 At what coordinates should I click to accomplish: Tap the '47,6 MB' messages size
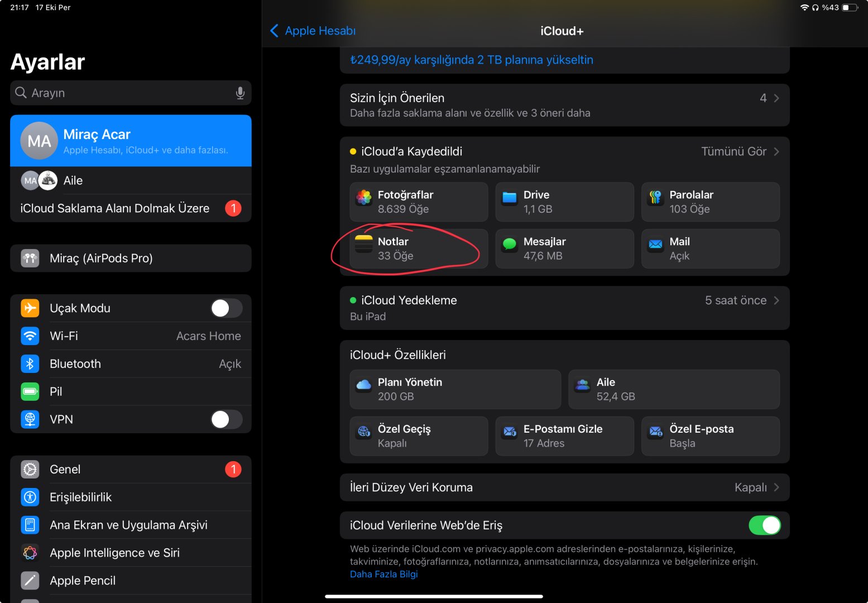[543, 256]
